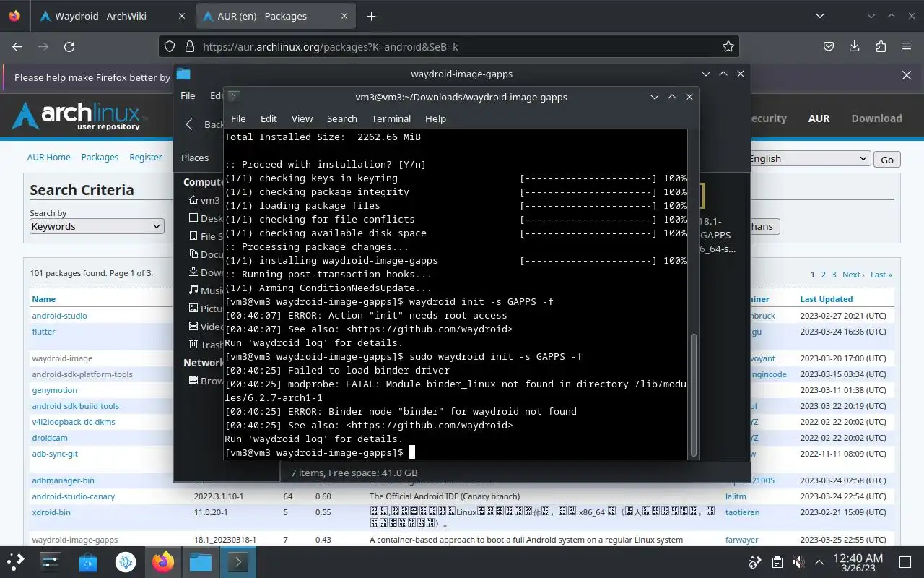The width and height of the screenshot is (924, 578).
Task: Click the Show Desktop button on taskbar
Action: click(x=905, y=562)
